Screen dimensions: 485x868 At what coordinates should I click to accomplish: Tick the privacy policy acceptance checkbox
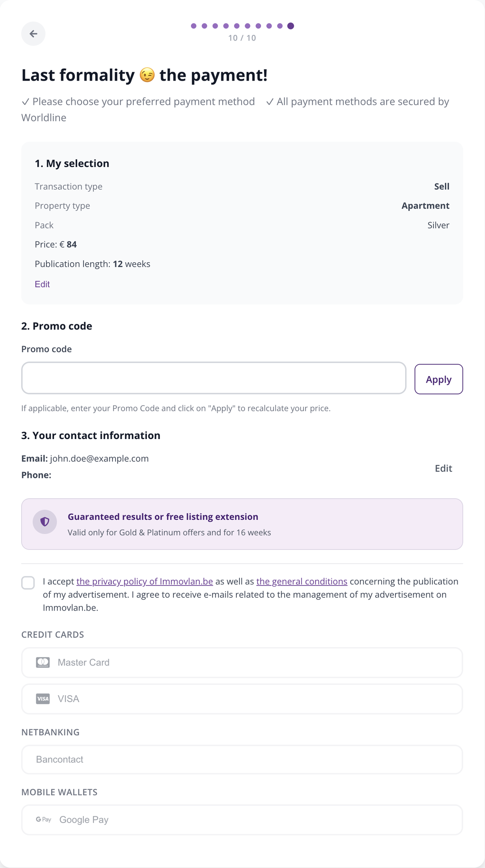point(28,583)
